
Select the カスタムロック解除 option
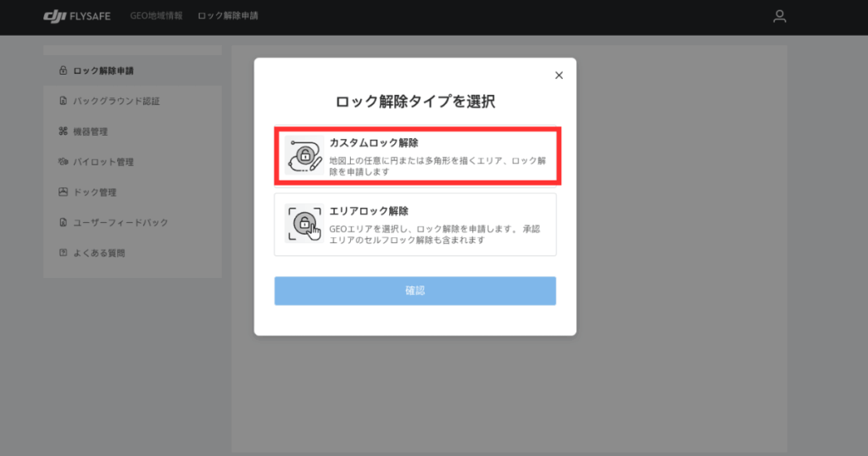coord(415,156)
